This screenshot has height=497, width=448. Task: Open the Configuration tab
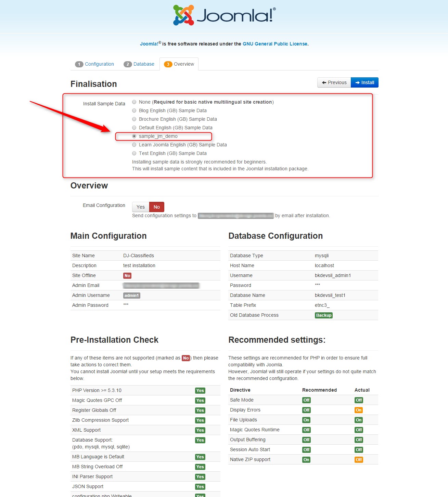94,64
